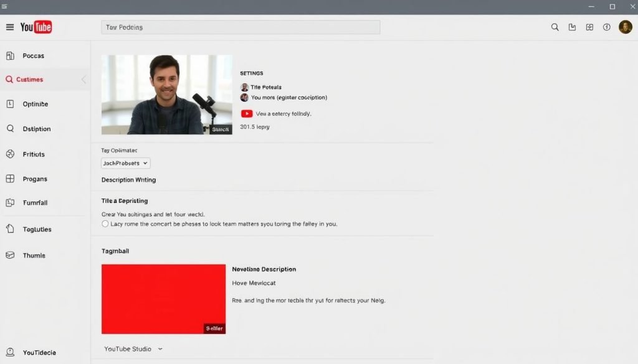
Task: Click the Ree and ing description text
Action: point(308,300)
